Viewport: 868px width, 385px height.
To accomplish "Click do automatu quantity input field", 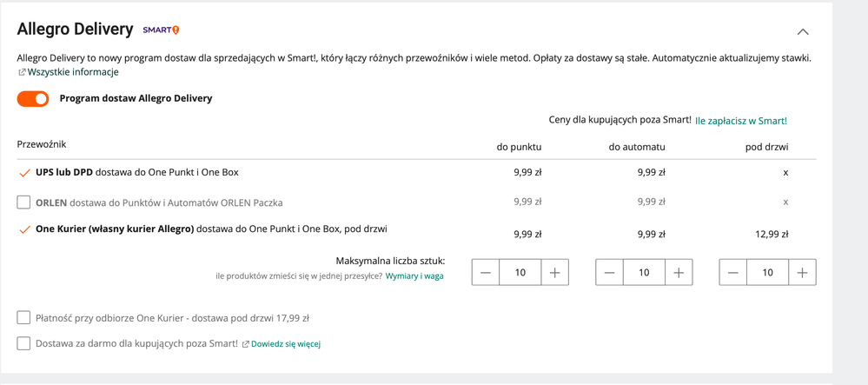I will pos(645,273).
